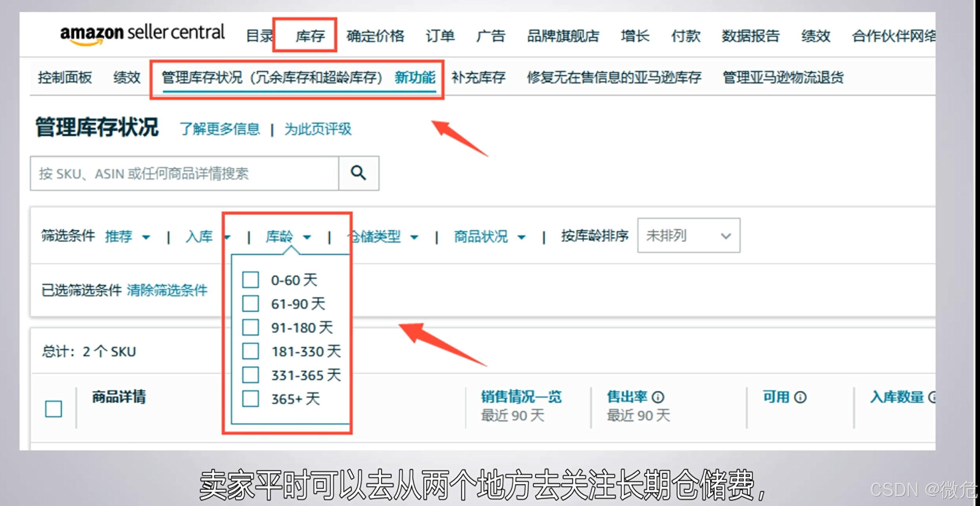Image resolution: width=980 pixels, height=506 pixels.
Task: Click the 为此页评级 link
Action: coord(318,129)
